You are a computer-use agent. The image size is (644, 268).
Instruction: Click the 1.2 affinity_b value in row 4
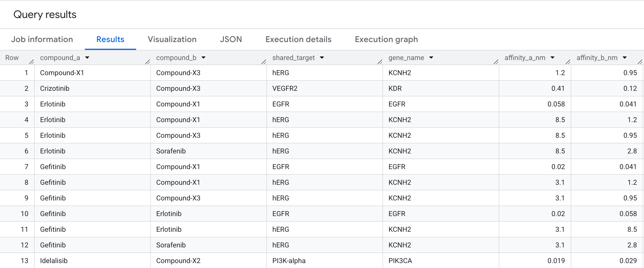[632, 120]
